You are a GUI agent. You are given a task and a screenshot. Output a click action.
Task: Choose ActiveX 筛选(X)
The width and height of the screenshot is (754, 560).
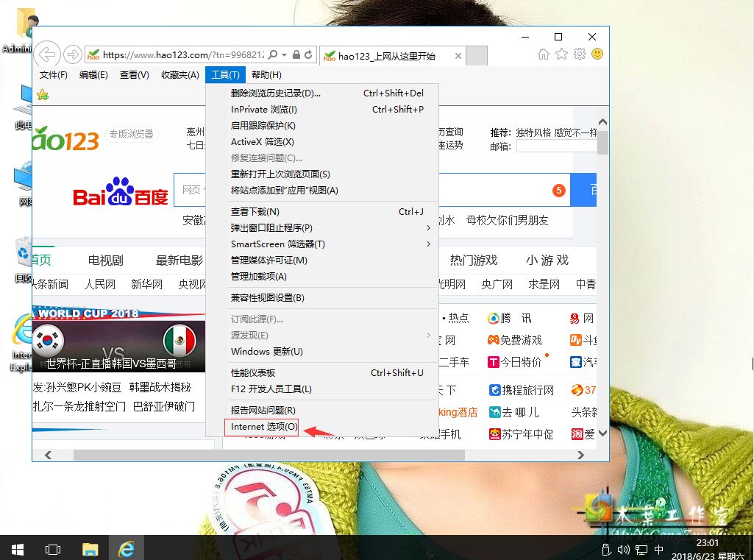[x=321, y=141]
